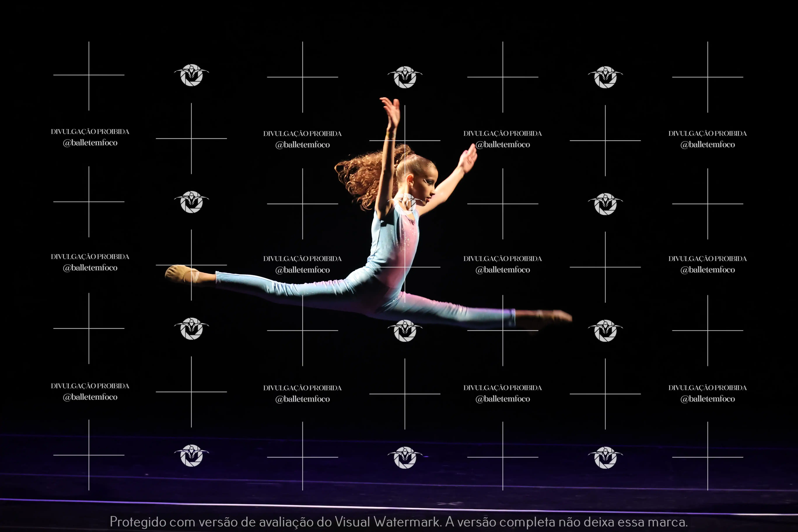Click the rightmost camera logo in the top row
The image size is (798, 532).
(x=605, y=77)
